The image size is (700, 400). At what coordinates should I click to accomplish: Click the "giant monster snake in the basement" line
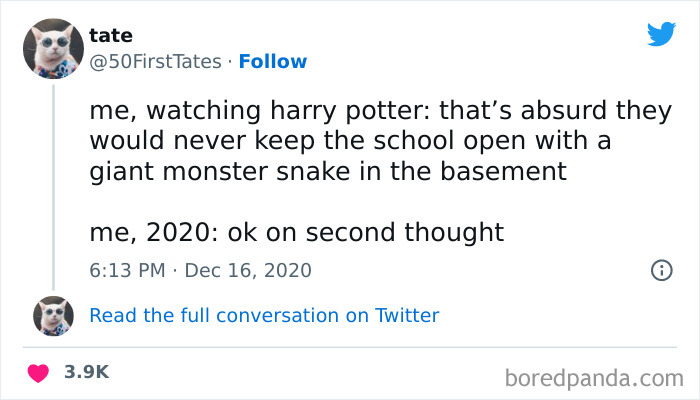pyautogui.click(x=328, y=171)
